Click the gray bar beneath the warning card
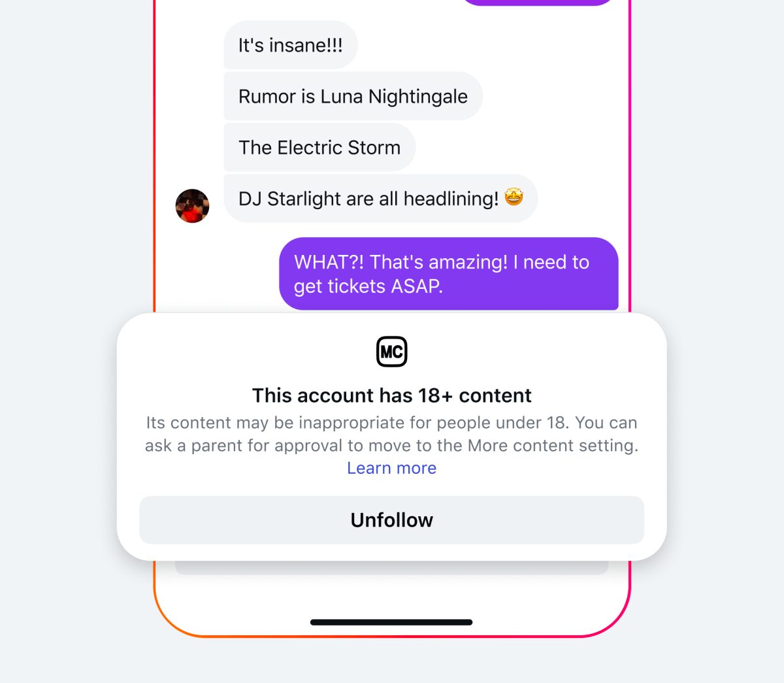This screenshot has width=784, height=683. pos(392,568)
